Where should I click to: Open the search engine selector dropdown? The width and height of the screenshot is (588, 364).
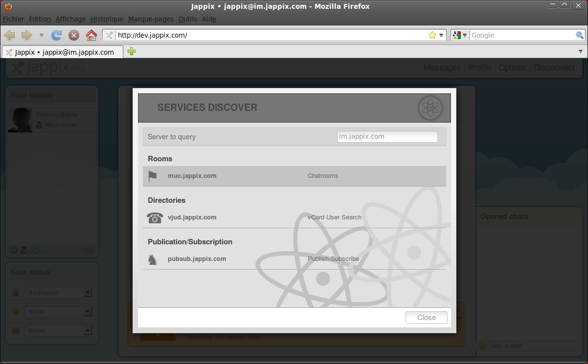click(x=460, y=35)
